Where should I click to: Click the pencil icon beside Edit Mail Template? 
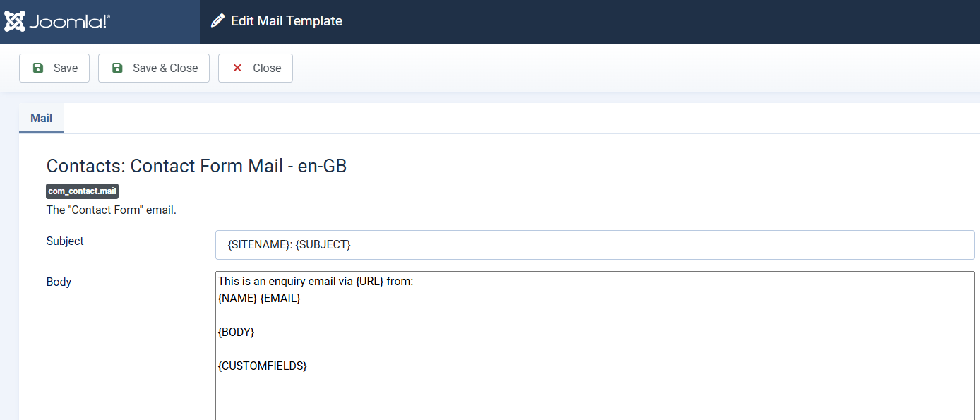217,20
